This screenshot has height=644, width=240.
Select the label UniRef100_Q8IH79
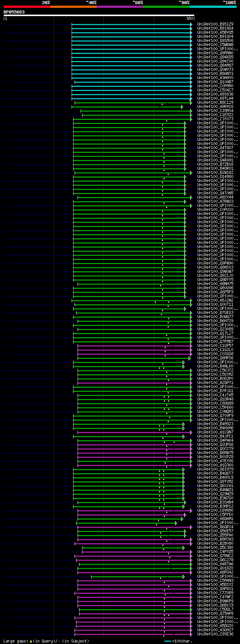(x=215, y=469)
